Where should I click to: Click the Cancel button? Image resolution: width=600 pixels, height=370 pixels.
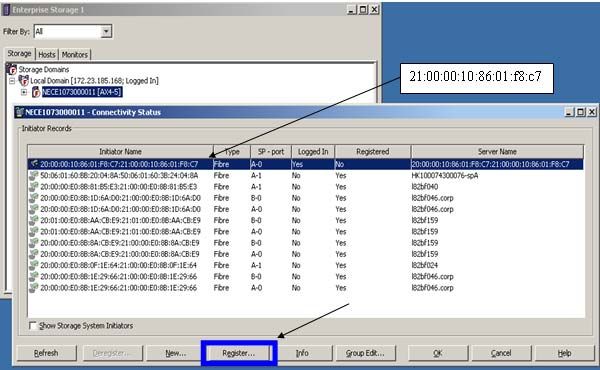click(x=501, y=353)
